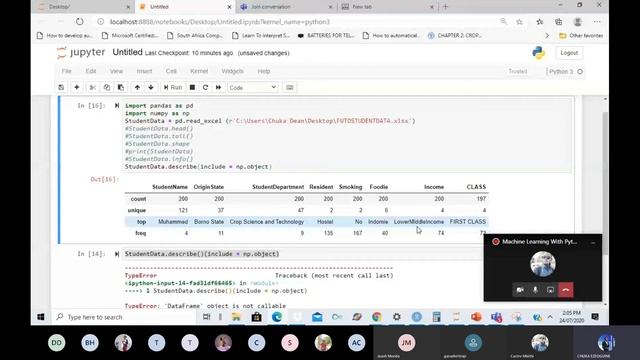Hang up with the red call button
Viewport: 640px width, 360px height.
pos(566,290)
